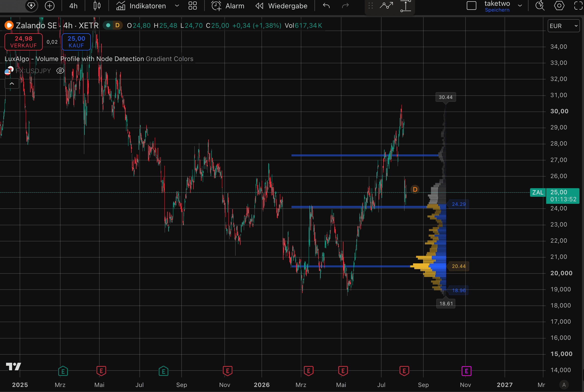This screenshot has width=584, height=392.
Task: Open indicator templates grid icon
Action: (x=193, y=6)
